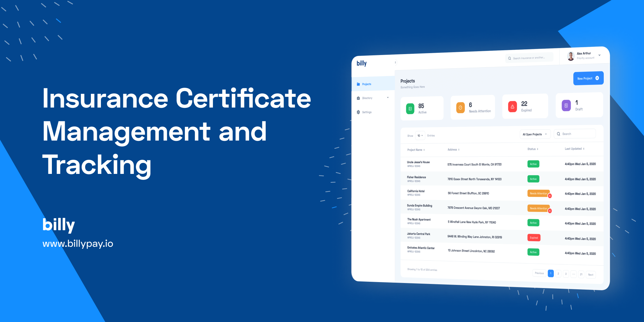Open the All Open Projects filter dropdown

tap(535, 134)
